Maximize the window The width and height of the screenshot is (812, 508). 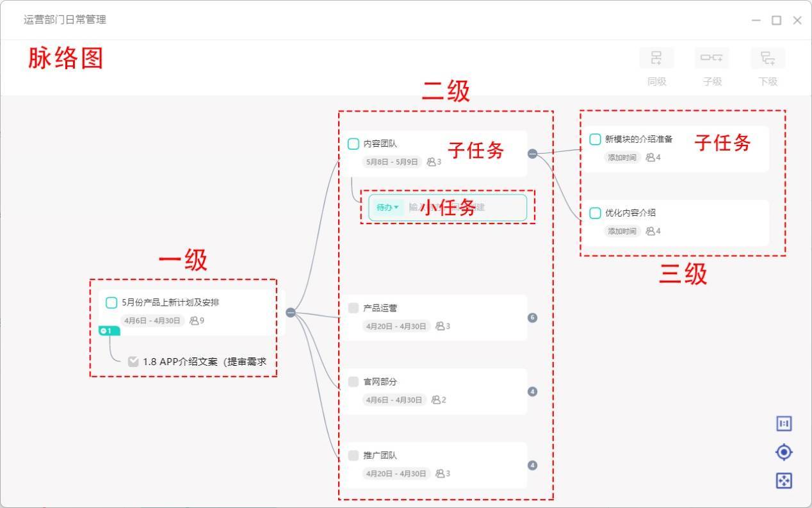[776, 20]
